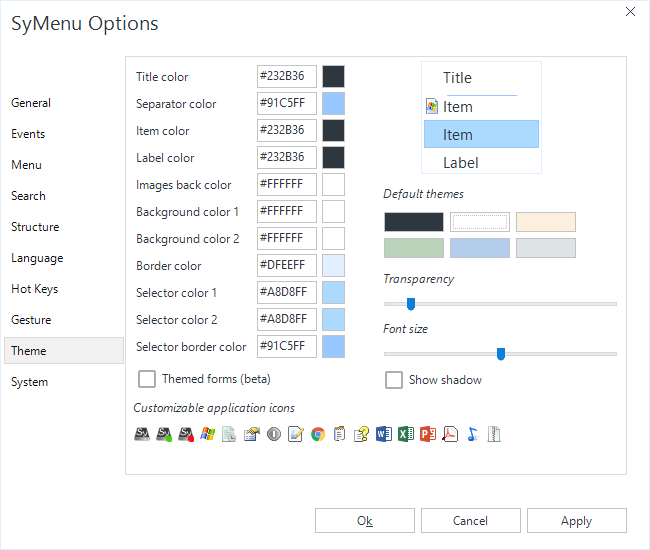Click the Border color hex field
Screen dimensions: 650x550
click(287, 265)
